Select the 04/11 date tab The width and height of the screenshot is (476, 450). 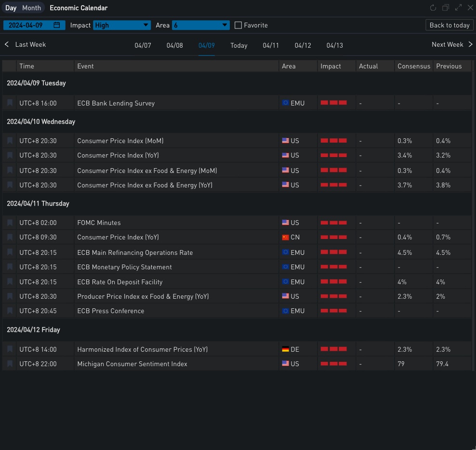(271, 45)
